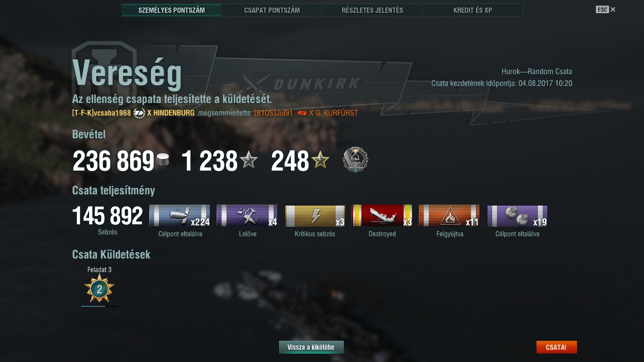Click the gold free XP star icon

coord(320,161)
